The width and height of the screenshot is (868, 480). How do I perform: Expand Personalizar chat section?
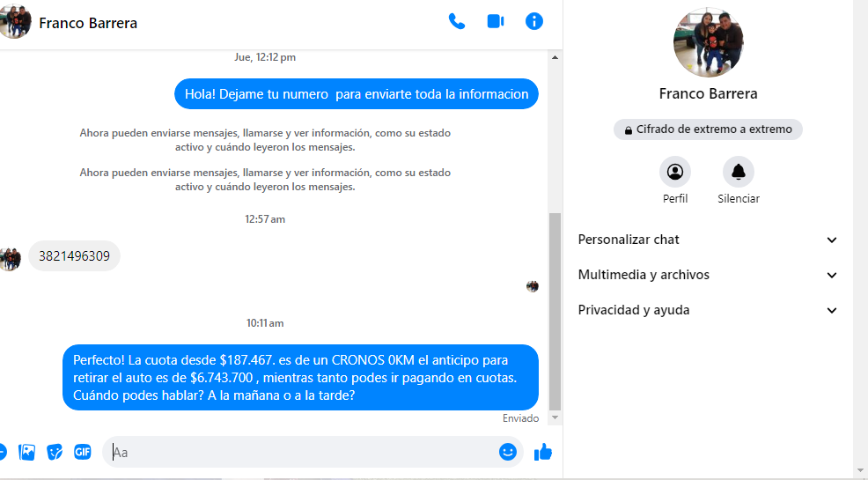[708, 240]
